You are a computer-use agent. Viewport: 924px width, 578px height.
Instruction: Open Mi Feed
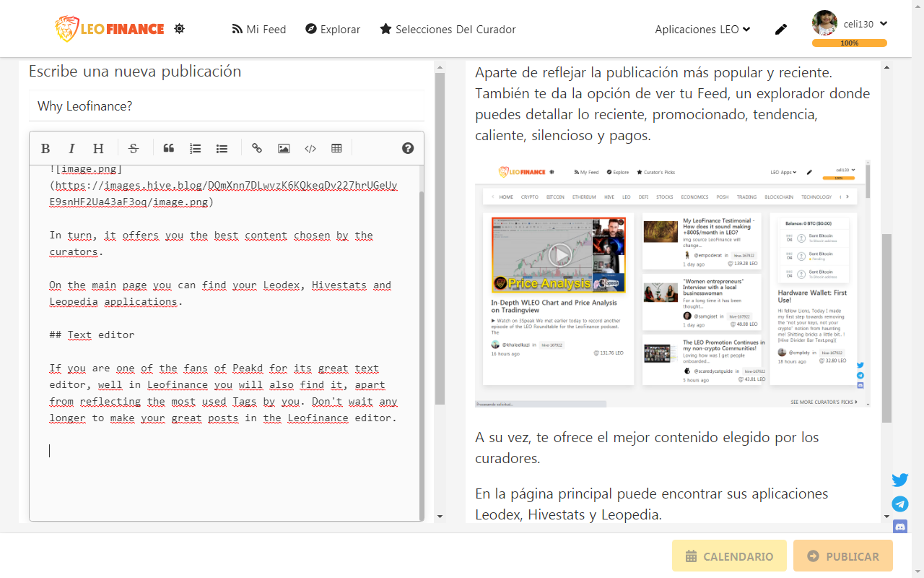tap(258, 30)
